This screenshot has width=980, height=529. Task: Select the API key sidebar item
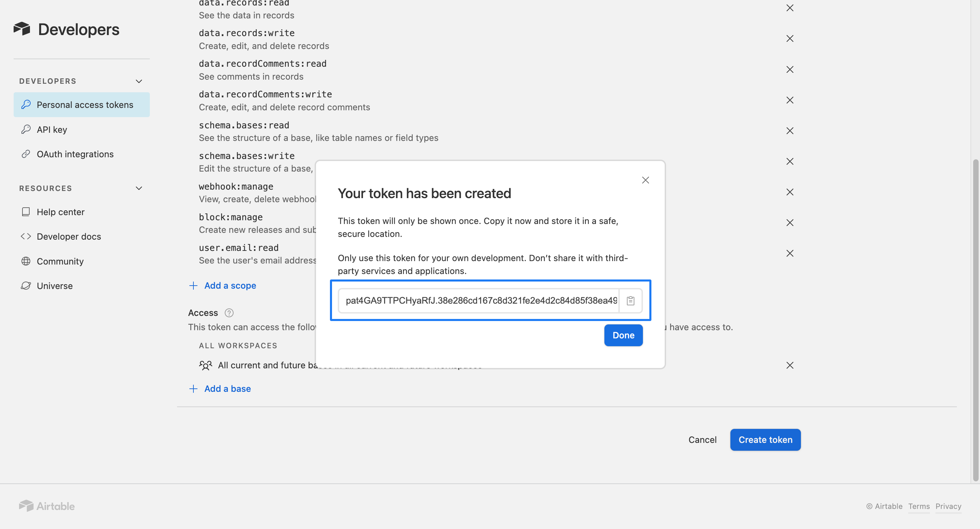tap(52, 129)
